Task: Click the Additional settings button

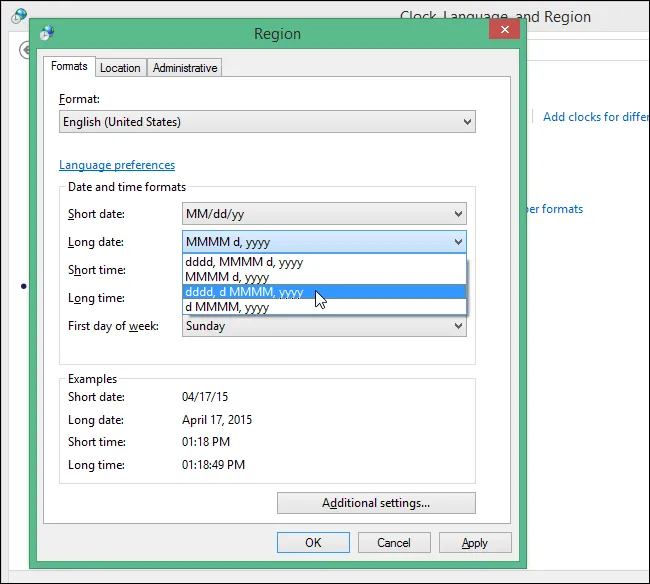Action: coord(376,503)
